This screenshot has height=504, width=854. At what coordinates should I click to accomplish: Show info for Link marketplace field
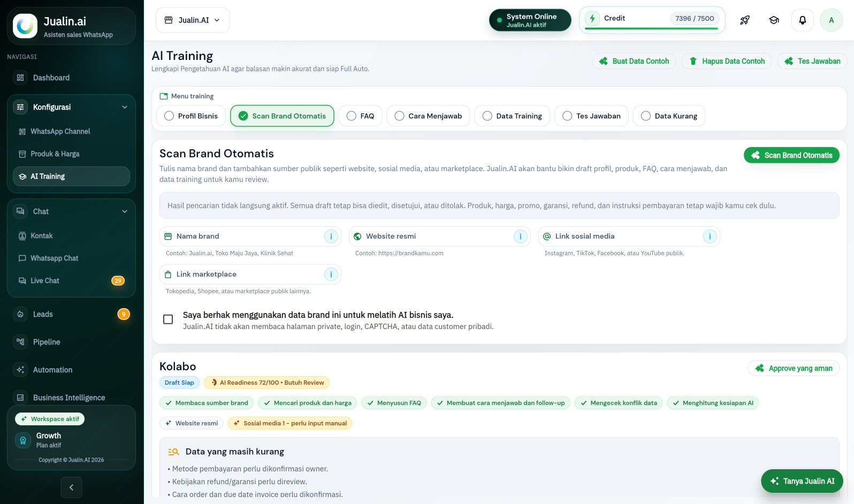coord(331,274)
